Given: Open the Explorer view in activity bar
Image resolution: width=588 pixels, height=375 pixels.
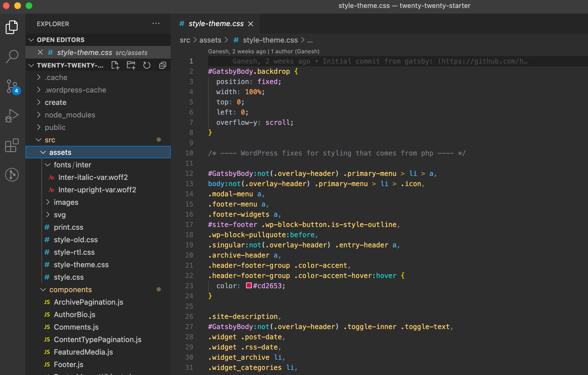Looking at the screenshot, I should click(x=12, y=27).
